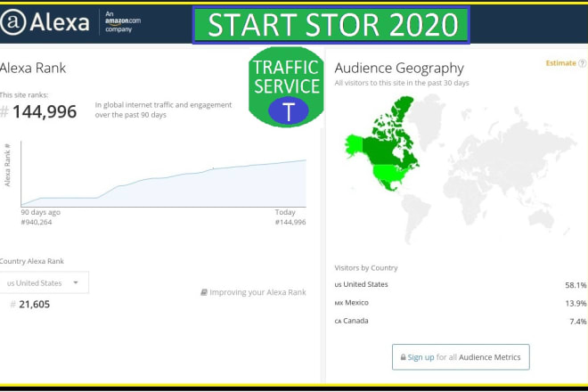Click the 'All visitors to this site' subtitle
Image resolution: width=588 pixels, height=392 pixels.
pos(402,83)
